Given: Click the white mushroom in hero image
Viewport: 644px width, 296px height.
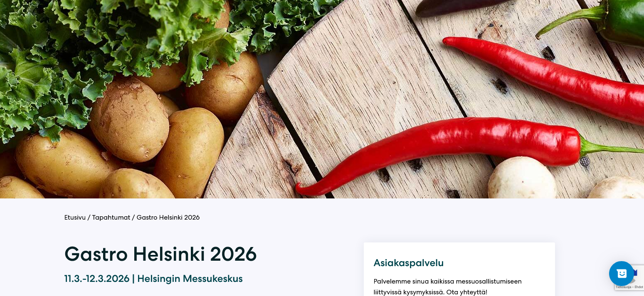Looking at the screenshot, I should click(522, 179).
